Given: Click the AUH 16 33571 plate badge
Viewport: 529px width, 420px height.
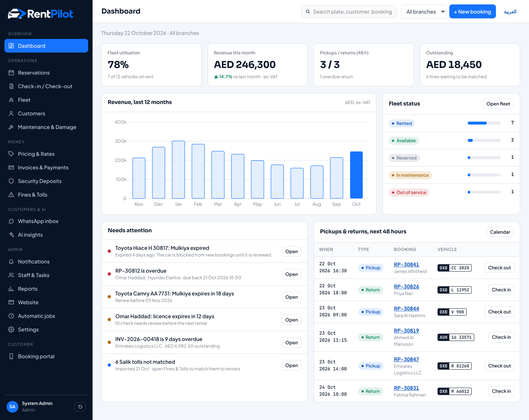Looking at the screenshot, I should pos(456,337).
